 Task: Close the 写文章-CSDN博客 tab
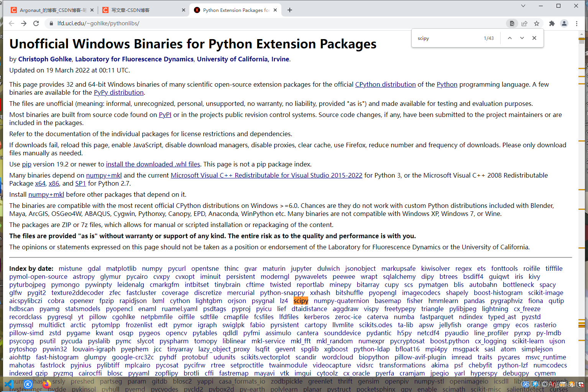(184, 10)
